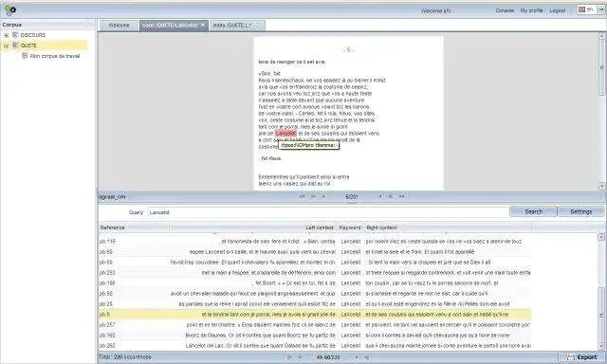Click the TXM application logo
Image resolution: width=607 pixels, height=364 pixels.
click(10, 9)
